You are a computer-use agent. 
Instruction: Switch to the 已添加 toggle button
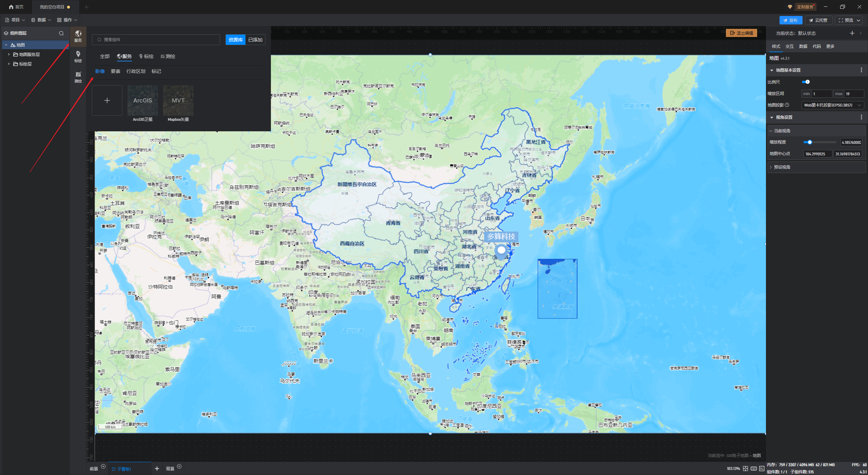(255, 40)
